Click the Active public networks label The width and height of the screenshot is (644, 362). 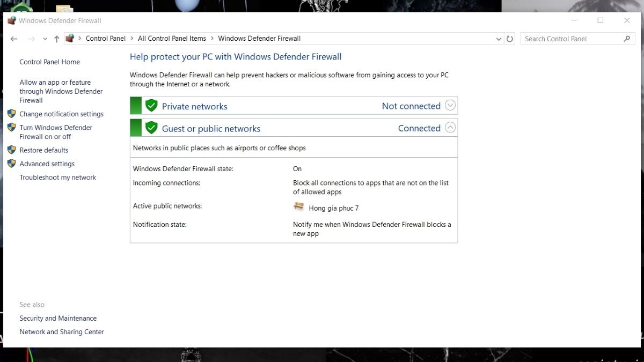167,206
